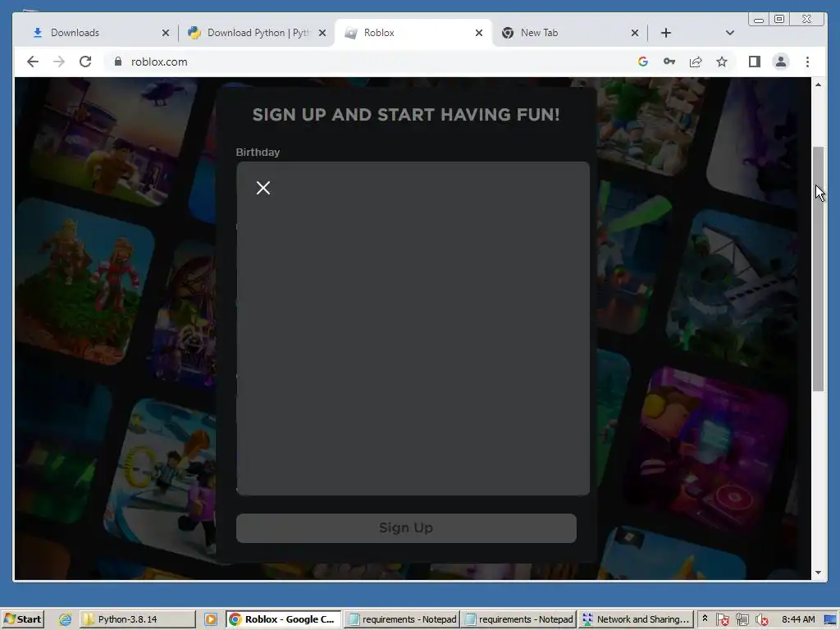Screen dimensions: 840x630
Task: Click the volume muted tray icon
Action: (761, 619)
